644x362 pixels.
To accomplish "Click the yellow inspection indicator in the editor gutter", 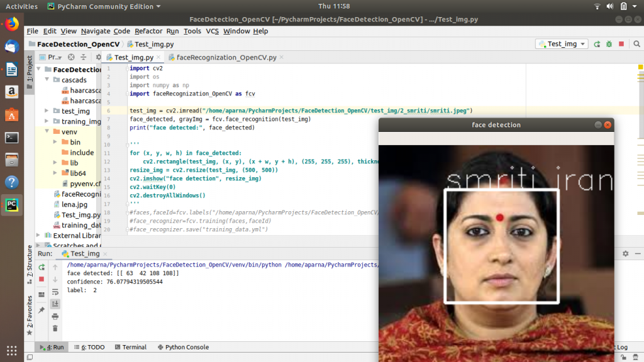I will pyautogui.click(x=640, y=67).
